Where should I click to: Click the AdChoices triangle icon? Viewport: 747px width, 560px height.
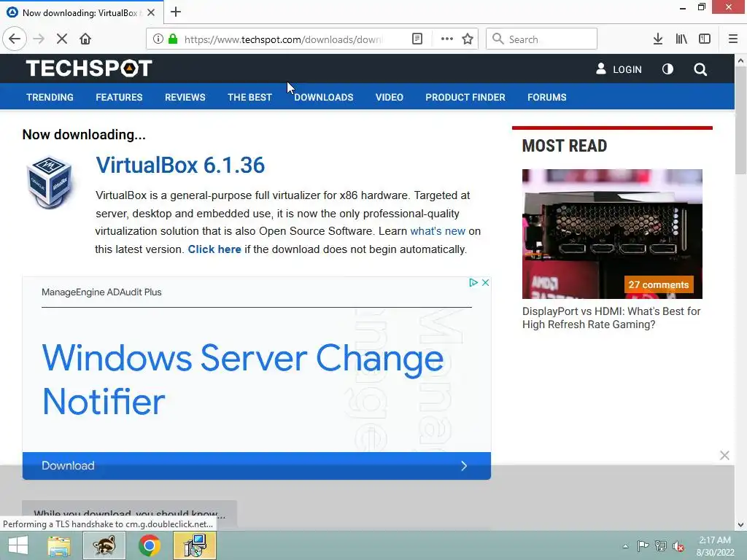point(473,282)
